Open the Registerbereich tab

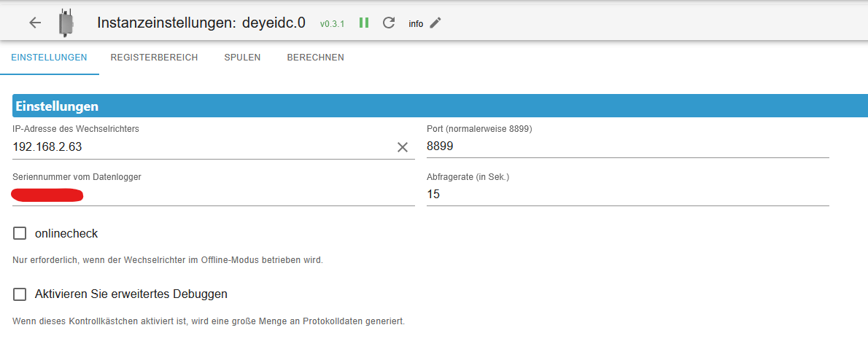(154, 58)
